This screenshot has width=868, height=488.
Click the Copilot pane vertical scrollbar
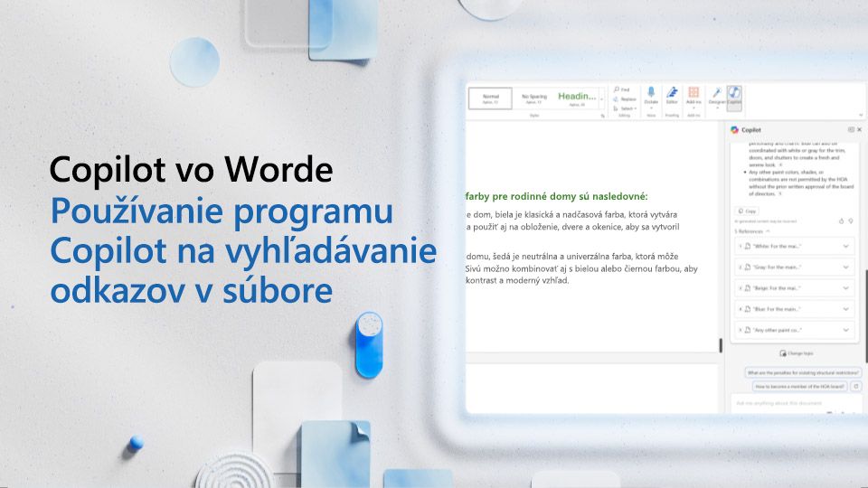(x=866, y=315)
